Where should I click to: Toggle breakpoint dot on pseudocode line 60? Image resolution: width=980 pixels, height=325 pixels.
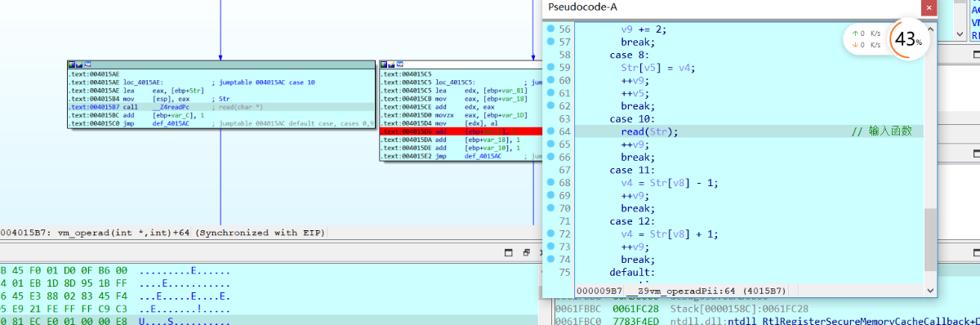[x=551, y=80]
